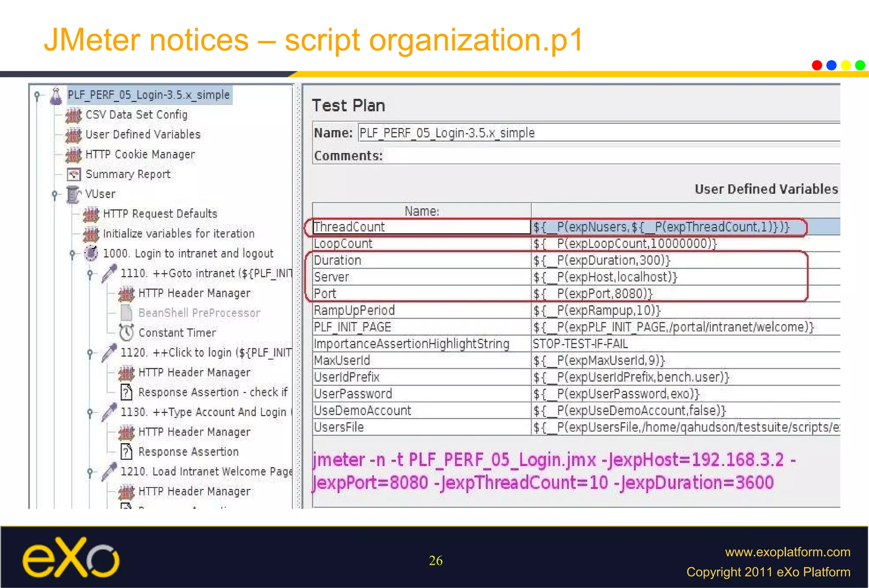Image resolution: width=869 pixels, height=588 pixels.
Task: Click the HTTP Request Defaults icon
Action: 91,214
